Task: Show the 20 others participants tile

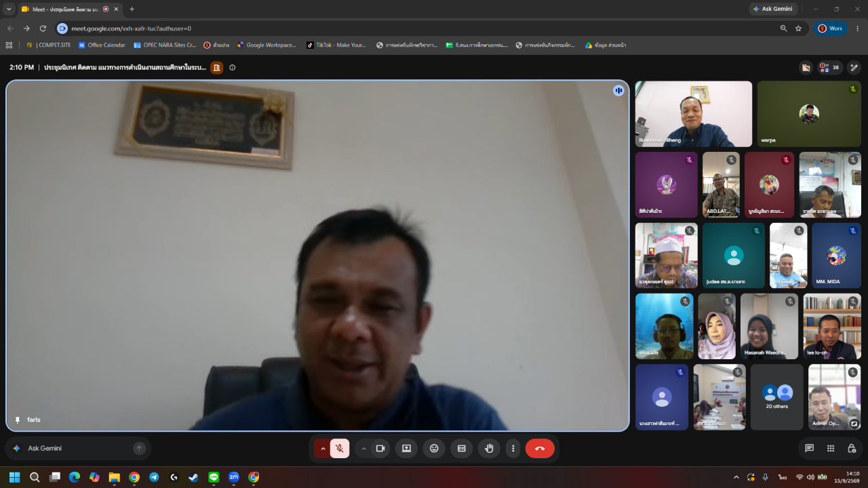Action: coord(777,397)
